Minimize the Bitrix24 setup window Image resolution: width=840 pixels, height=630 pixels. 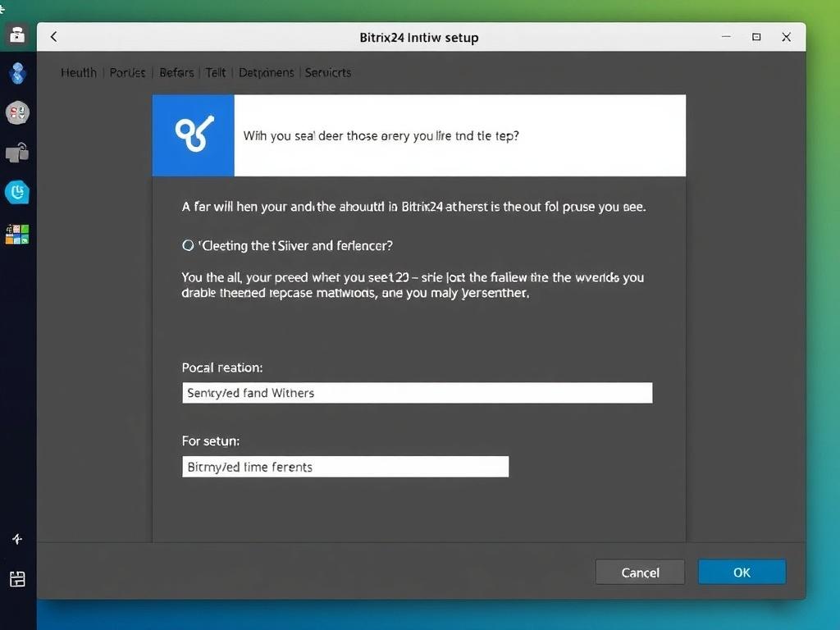(727, 36)
